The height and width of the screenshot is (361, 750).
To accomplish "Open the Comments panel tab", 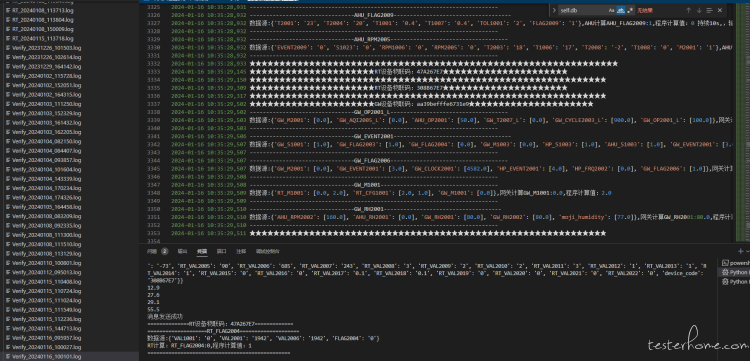I will [241, 251].
